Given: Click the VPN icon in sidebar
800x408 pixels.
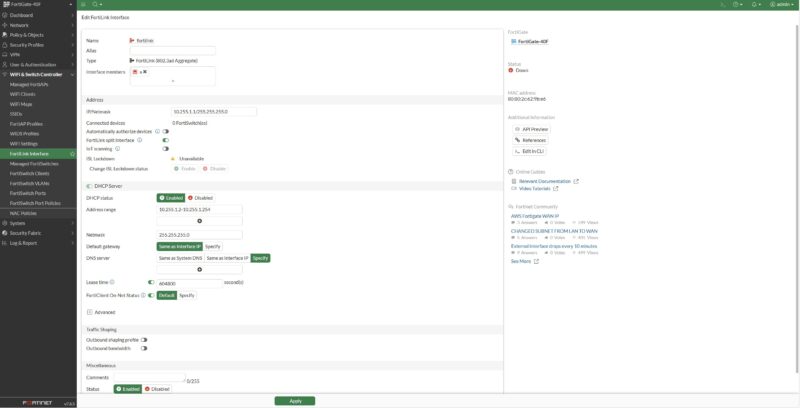Looking at the screenshot, I should click(5, 55).
